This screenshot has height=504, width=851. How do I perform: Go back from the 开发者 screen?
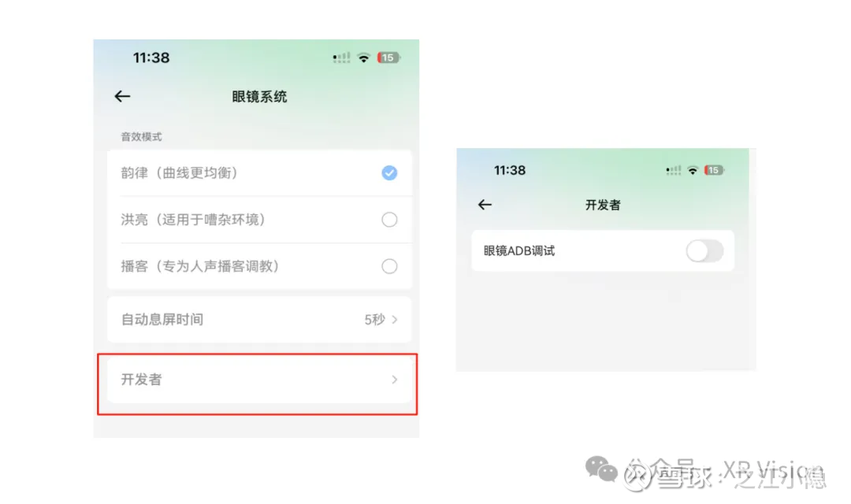(485, 205)
